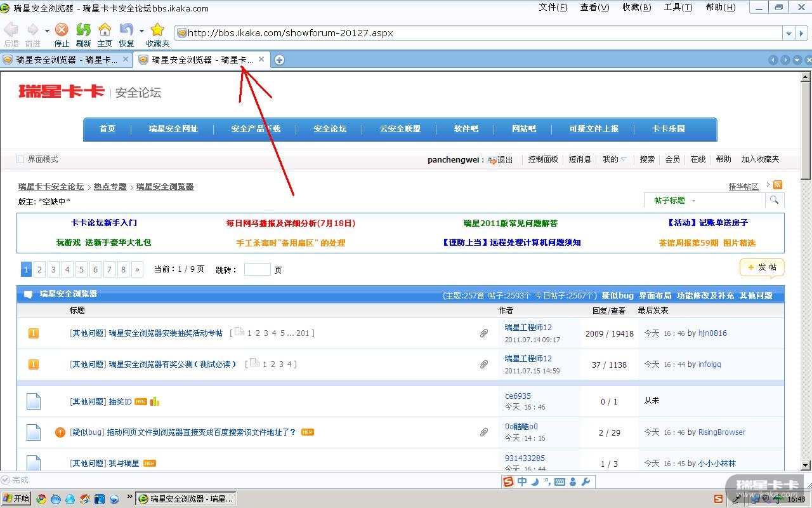Click the 加入收藏夹 link
Viewport: 812px width, 508px height.
click(x=760, y=159)
